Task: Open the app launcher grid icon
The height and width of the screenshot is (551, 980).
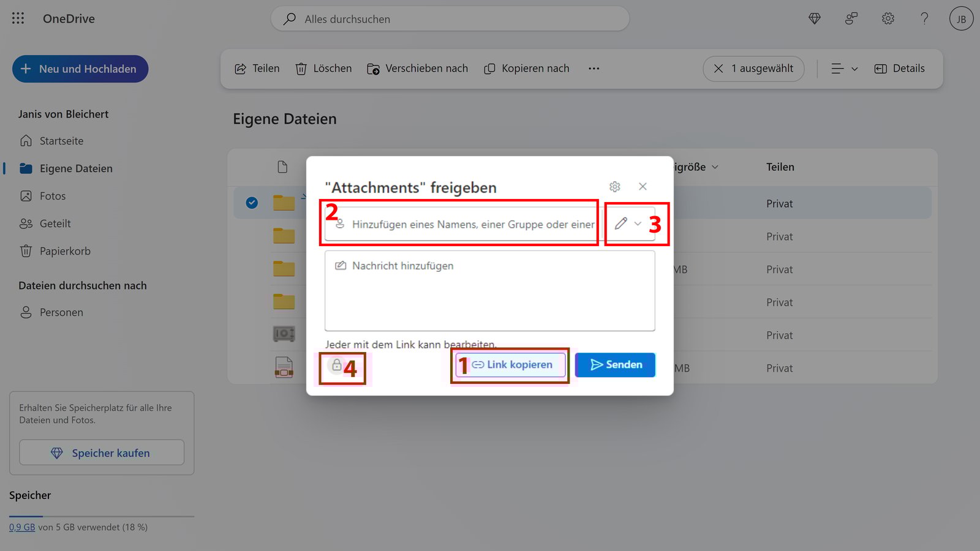Action: tap(17, 18)
